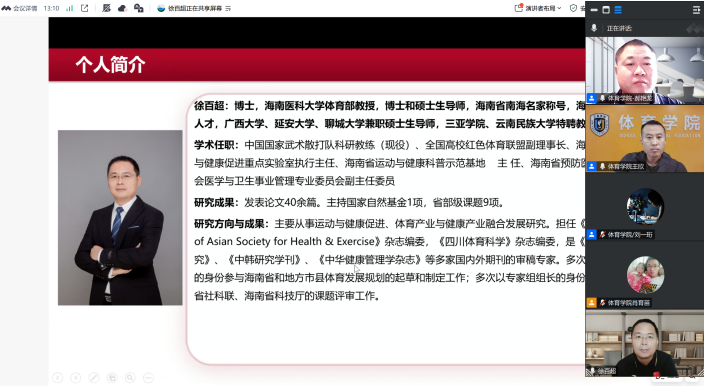Click the screen lock icon in the top bar
Image resolution: width=704 pixels, height=386 pixels.
point(139,8)
